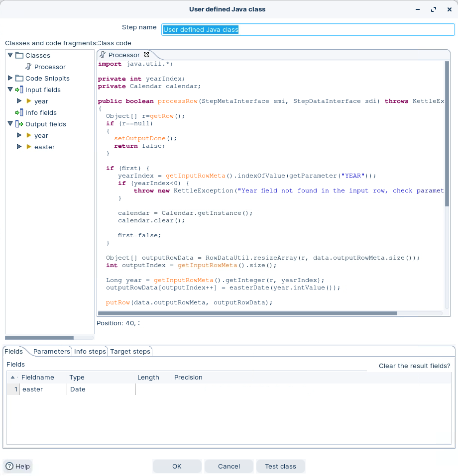458x476 pixels.
Task: Click the Input fields icon in tree
Action: pyautogui.click(x=19, y=90)
